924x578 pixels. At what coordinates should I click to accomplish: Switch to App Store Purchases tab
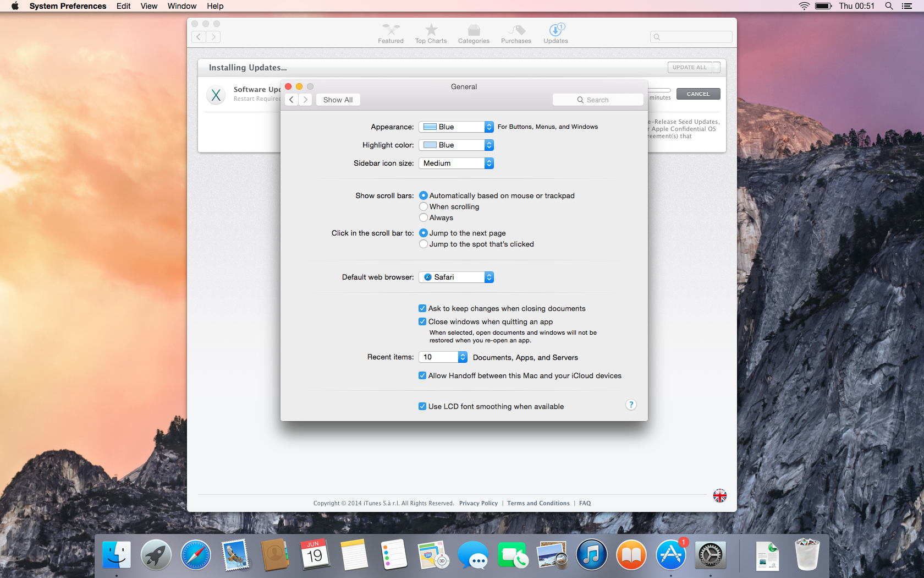tap(516, 34)
